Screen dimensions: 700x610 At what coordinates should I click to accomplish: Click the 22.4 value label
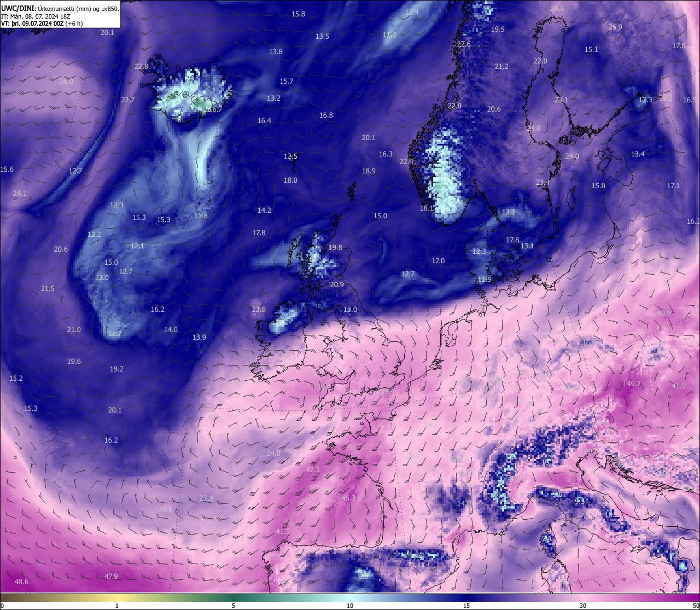[x=406, y=162]
